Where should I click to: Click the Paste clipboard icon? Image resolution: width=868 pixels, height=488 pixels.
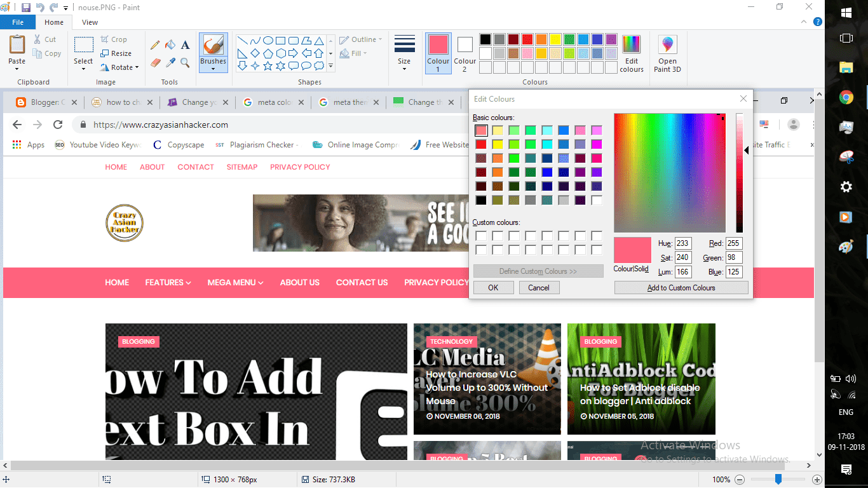(17, 45)
